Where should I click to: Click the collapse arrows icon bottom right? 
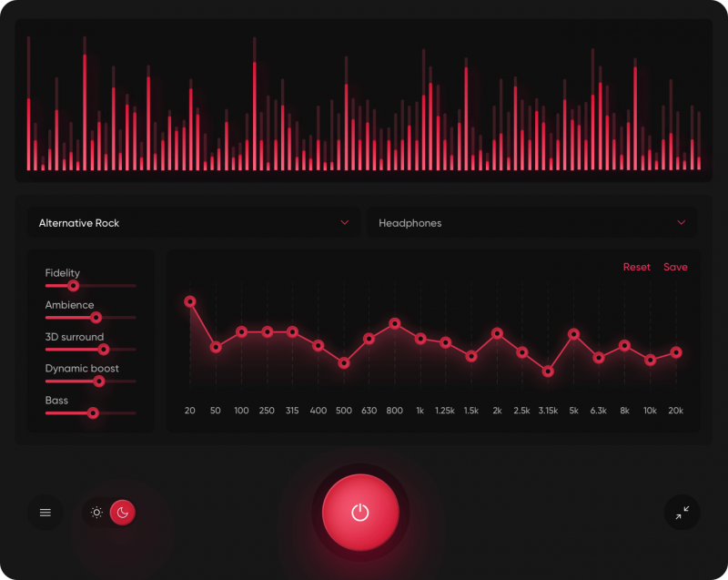pyautogui.click(x=682, y=513)
